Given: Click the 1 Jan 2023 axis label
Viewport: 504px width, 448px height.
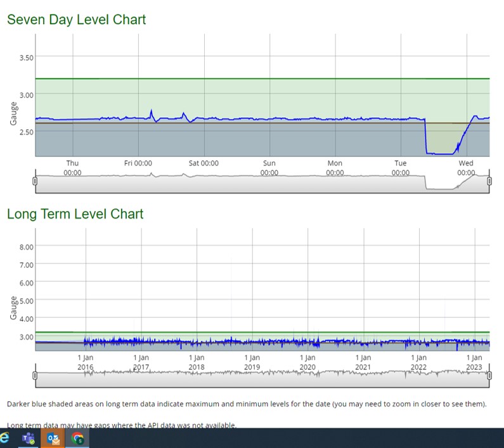Looking at the screenshot, I should [474, 362].
